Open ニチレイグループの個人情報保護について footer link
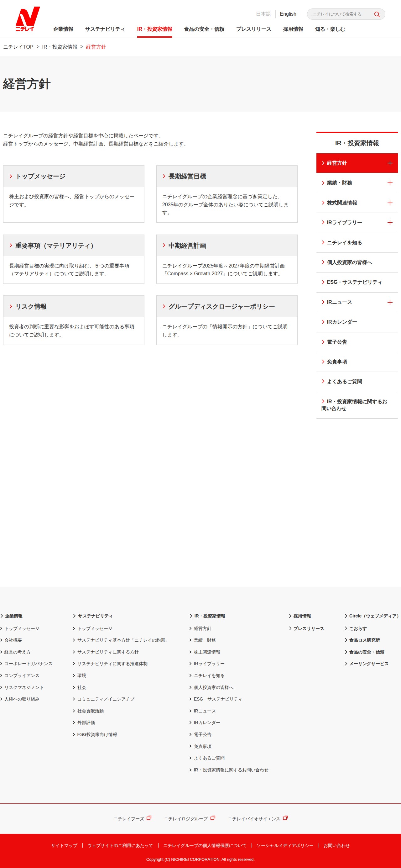This screenshot has height=868, width=401. click(205, 845)
